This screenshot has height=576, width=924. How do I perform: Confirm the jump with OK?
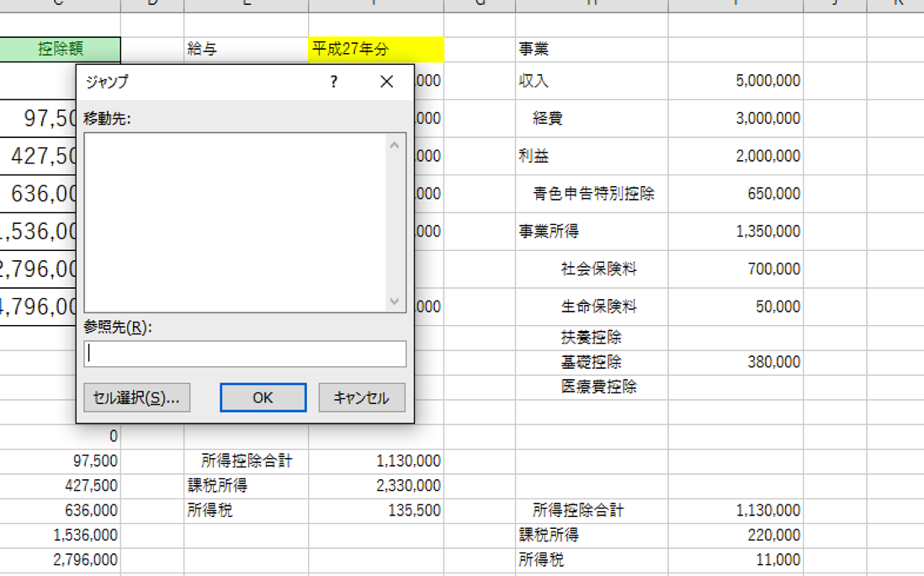pyautogui.click(x=263, y=397)
